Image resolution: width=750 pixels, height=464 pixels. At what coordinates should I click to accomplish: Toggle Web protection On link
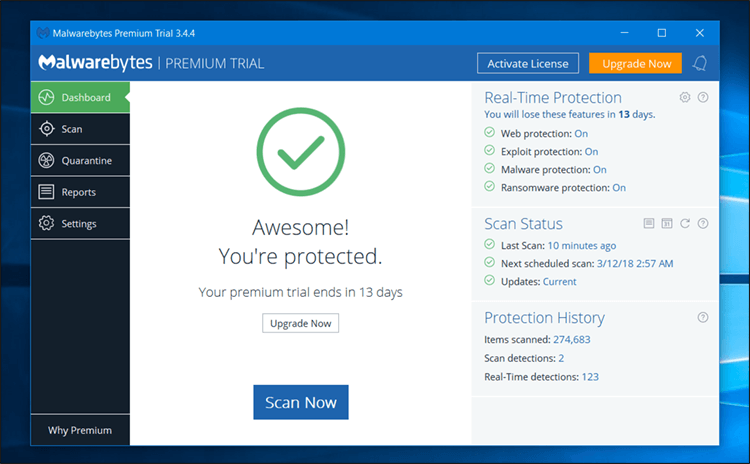click(x=581, y=133)
